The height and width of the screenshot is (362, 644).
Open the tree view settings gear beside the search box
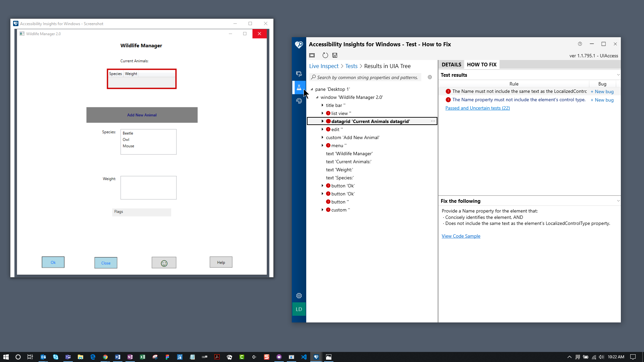pos(430,77)
